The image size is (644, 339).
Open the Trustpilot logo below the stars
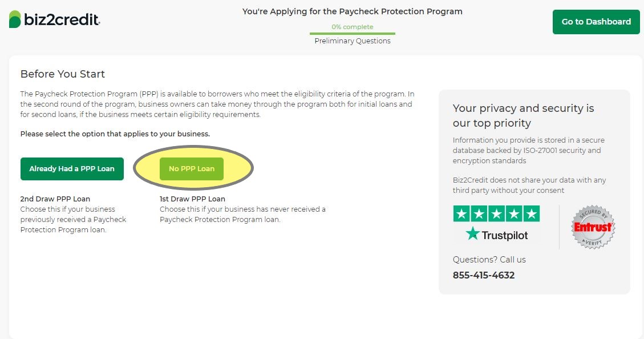point(497,234)
